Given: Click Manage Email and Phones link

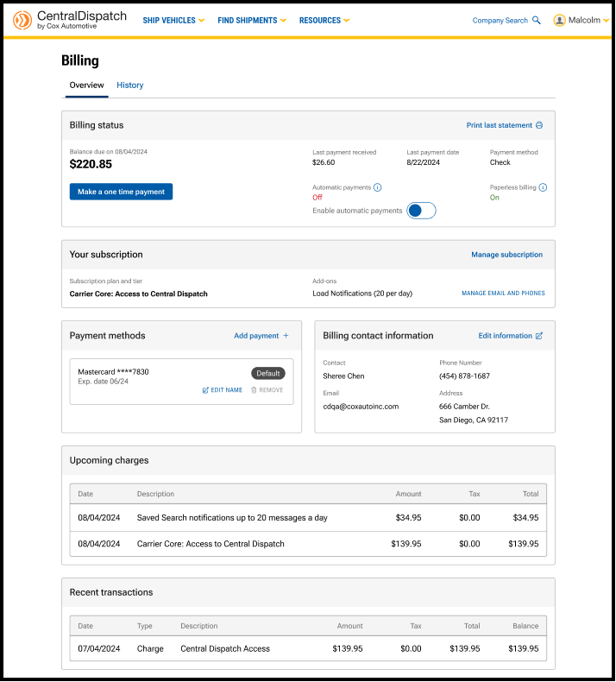Looking at the screenshot, I should (503, 294).
